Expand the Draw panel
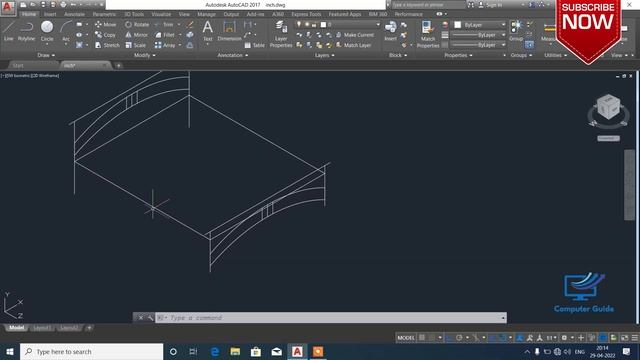640x360 pixels. pyautogui.click(x=46, y=55)
